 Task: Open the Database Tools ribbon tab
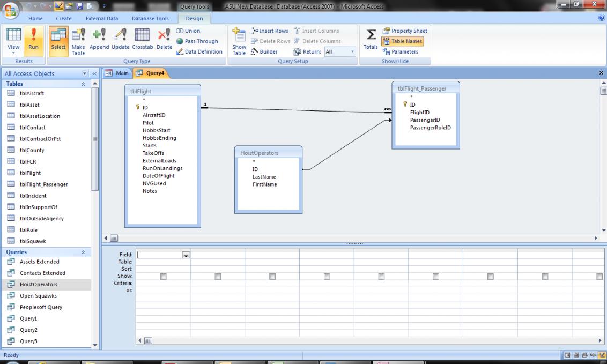click(x=150, y=19)
